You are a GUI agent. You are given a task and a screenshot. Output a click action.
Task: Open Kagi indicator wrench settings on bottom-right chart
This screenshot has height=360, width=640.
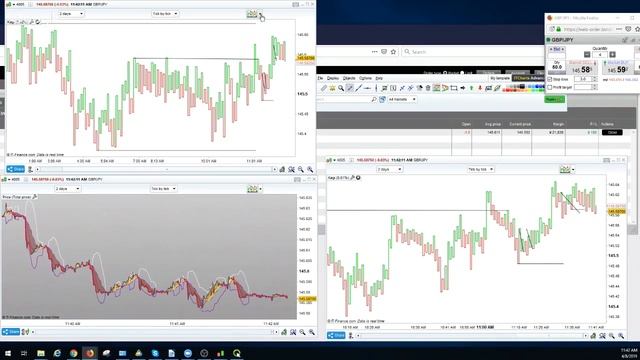[x=352, y=178]
